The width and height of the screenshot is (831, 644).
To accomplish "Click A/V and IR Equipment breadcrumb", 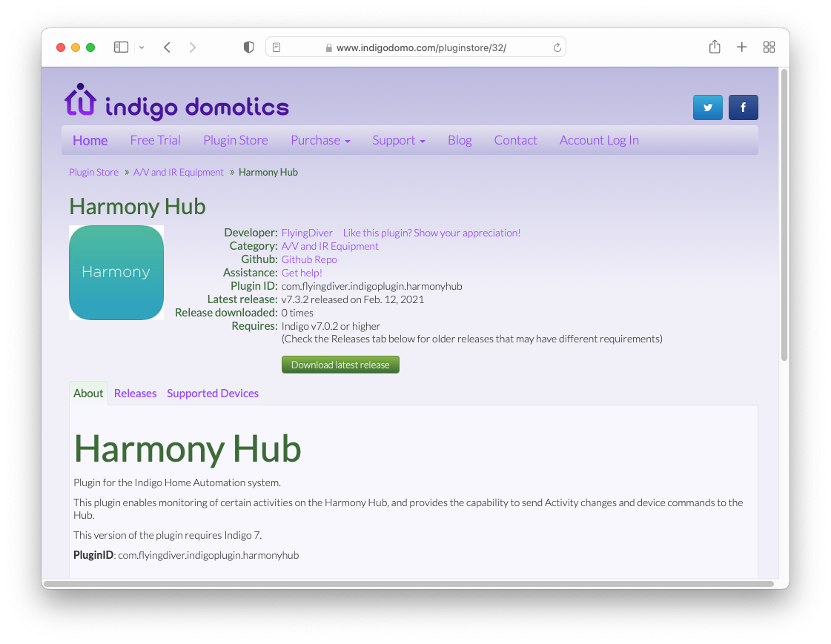I will [x=179, y=172].
